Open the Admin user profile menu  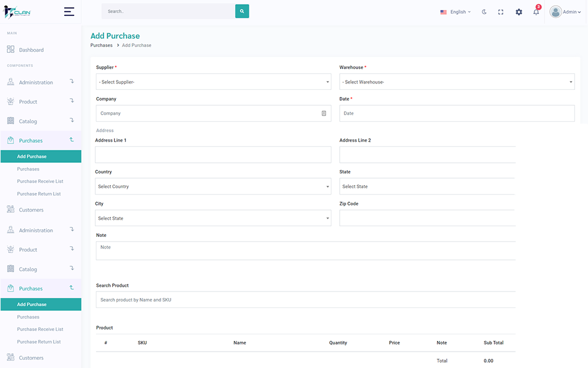pos(564,12)
